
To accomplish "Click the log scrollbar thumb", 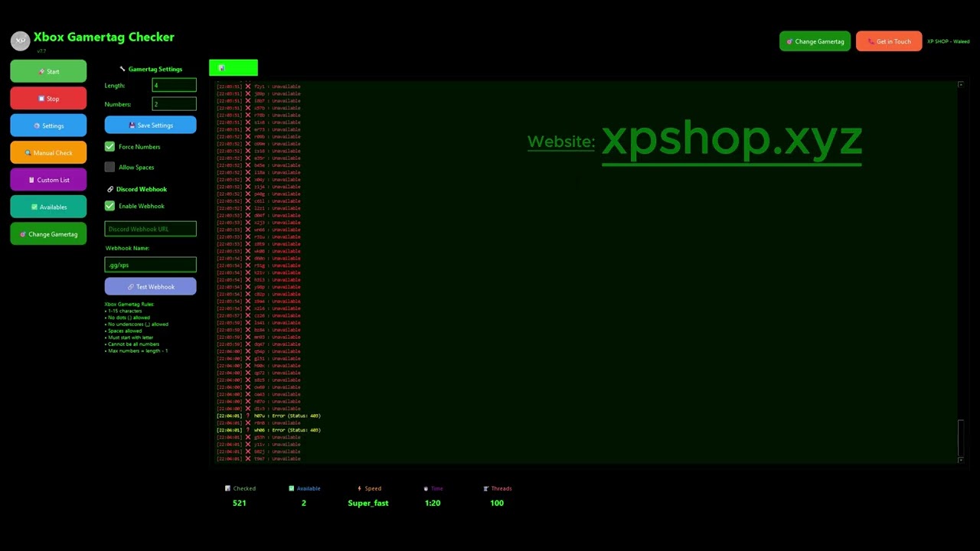I will [x=960, y=437].
